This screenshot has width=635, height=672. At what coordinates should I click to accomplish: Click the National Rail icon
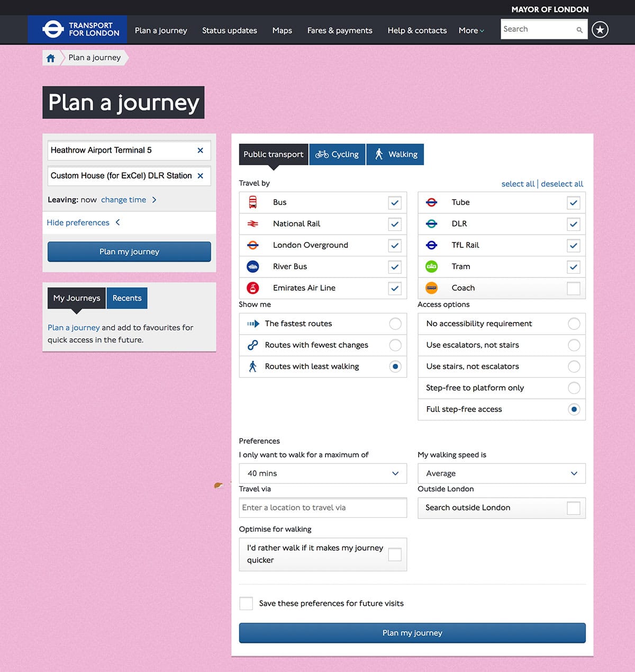click(x=253, y=223)
